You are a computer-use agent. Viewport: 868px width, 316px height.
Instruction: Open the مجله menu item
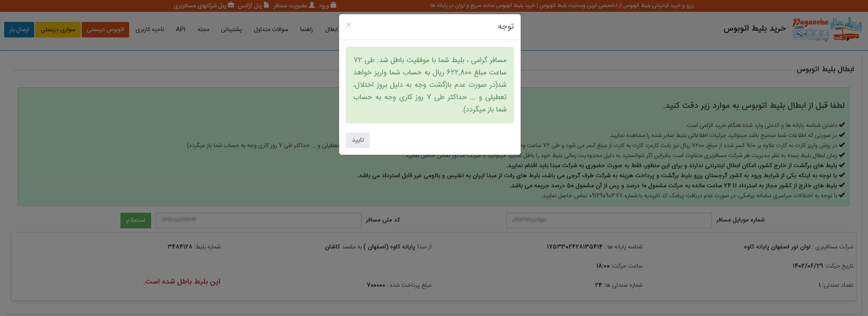pos(204,30)
